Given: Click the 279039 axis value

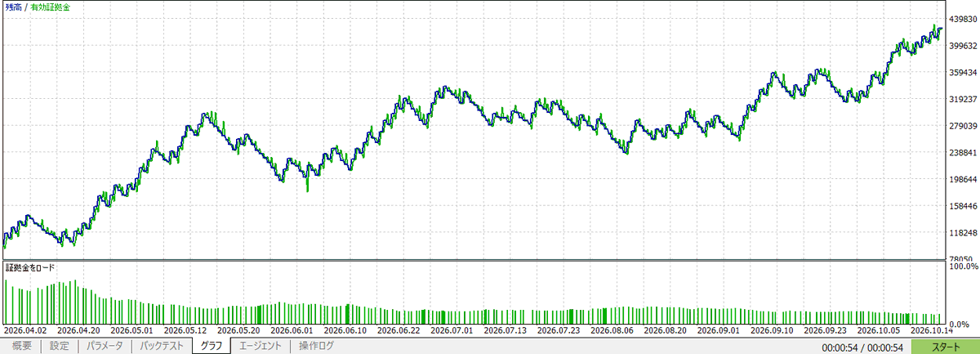Looking at the screenshot, I should [x=963, y=127].
